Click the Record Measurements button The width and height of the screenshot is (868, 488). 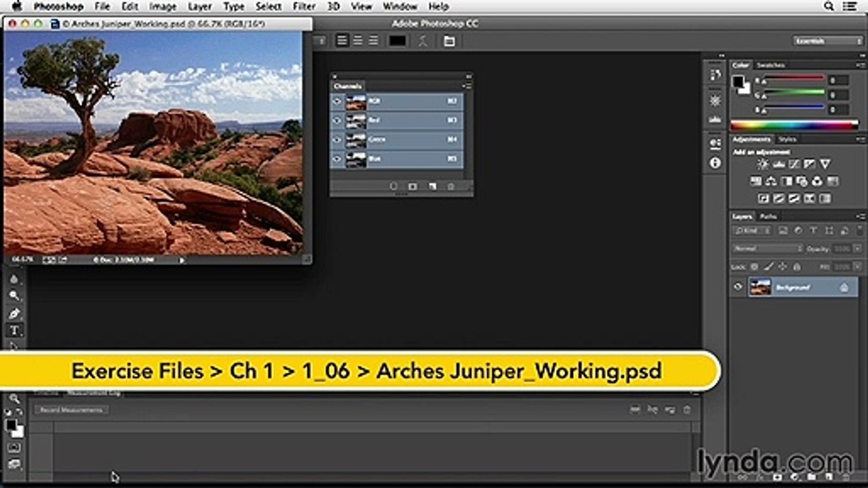click(x=71, y=410)
